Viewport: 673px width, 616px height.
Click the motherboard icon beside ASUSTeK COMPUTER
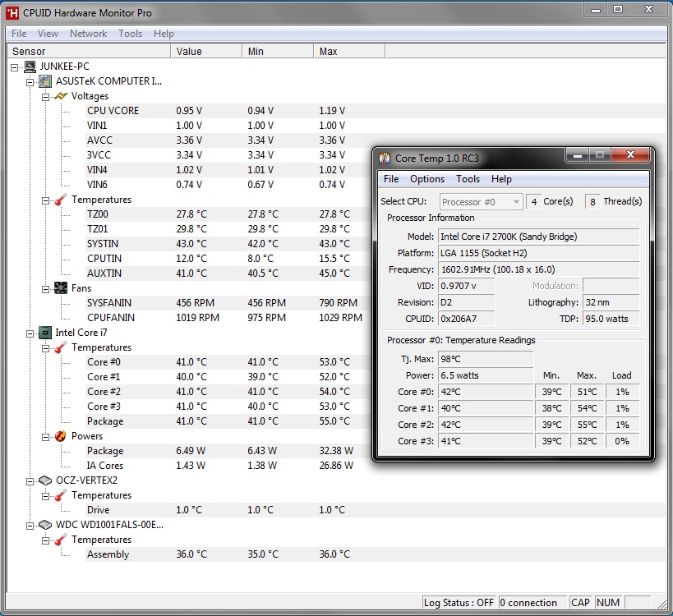pyautogui.click(x=45, y=81)
